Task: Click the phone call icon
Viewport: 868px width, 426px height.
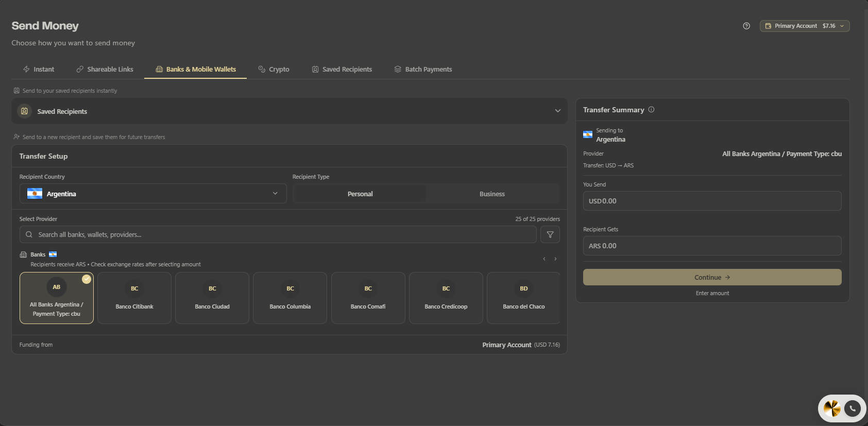Action: pos(853,408)
